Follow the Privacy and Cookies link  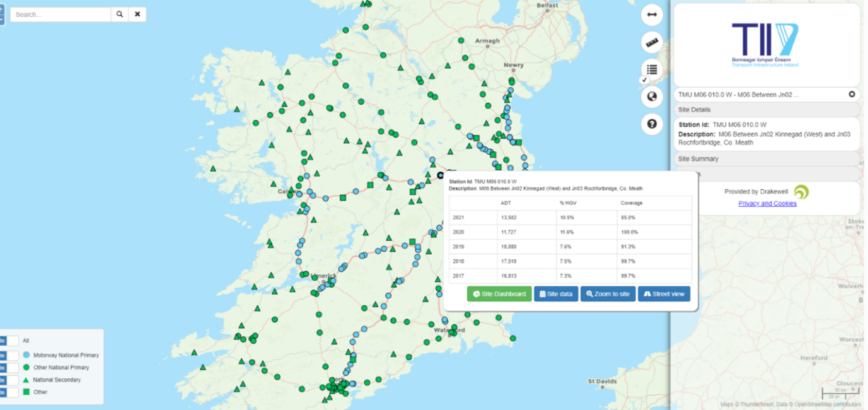[767, 203]
